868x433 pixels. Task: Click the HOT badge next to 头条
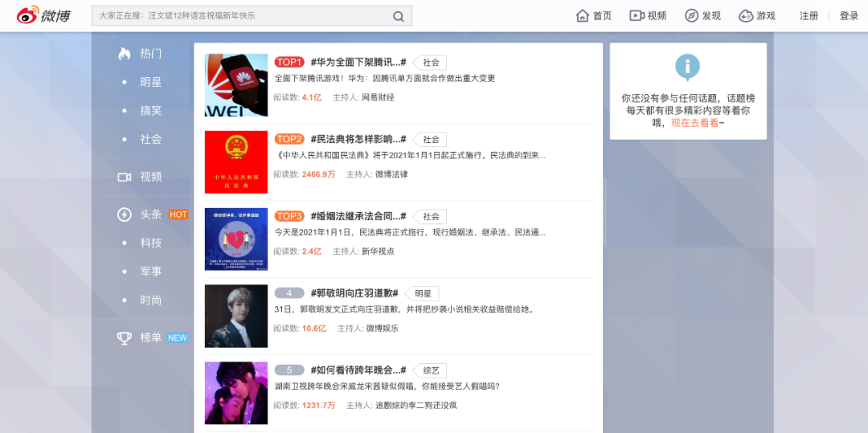tap(178, 214)
